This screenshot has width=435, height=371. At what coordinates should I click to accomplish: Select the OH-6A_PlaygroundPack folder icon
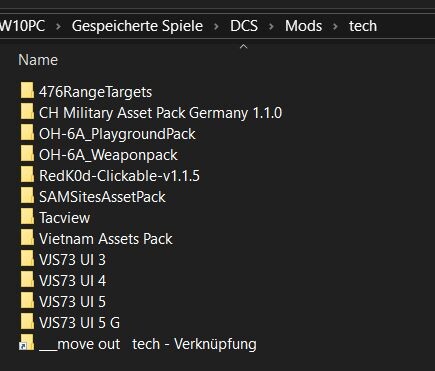tap(27, 133)
